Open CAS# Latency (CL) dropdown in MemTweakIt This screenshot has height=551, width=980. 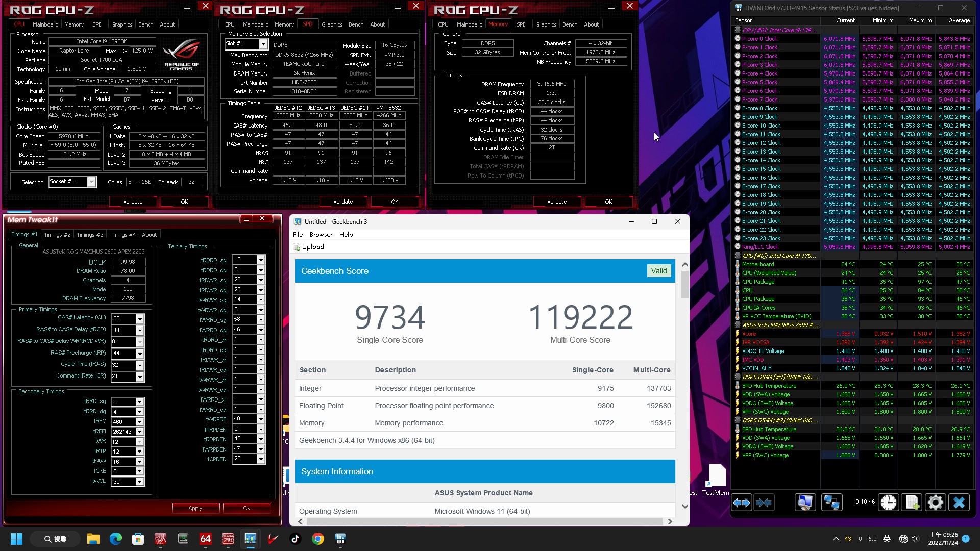coord(139,319)
